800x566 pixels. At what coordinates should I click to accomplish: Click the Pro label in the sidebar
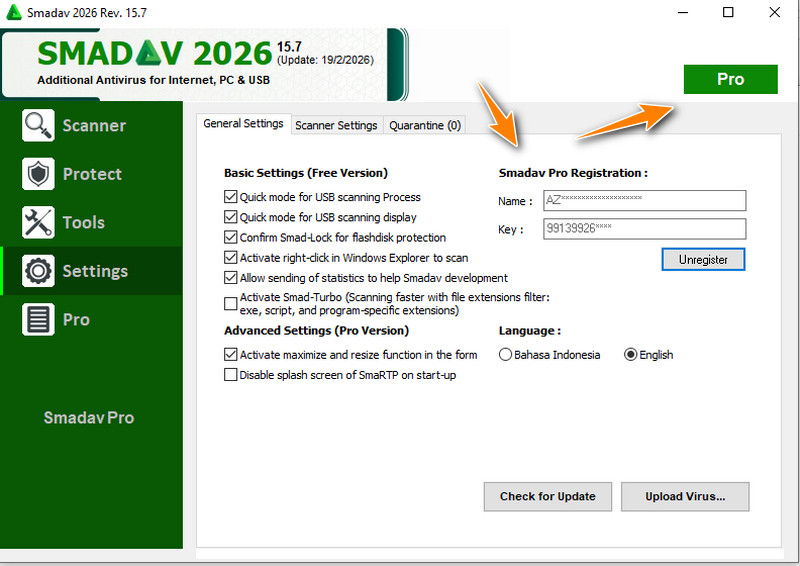[76, 319]
